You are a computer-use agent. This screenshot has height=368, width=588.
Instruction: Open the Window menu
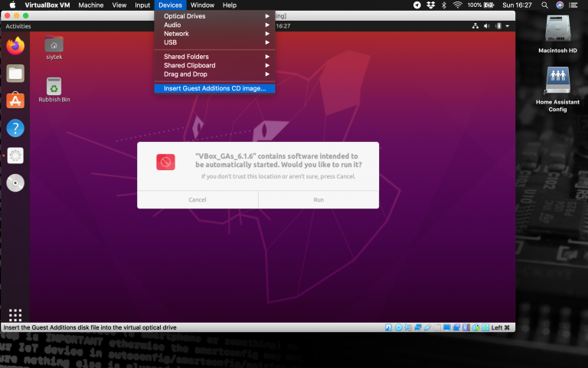(202, 5)
